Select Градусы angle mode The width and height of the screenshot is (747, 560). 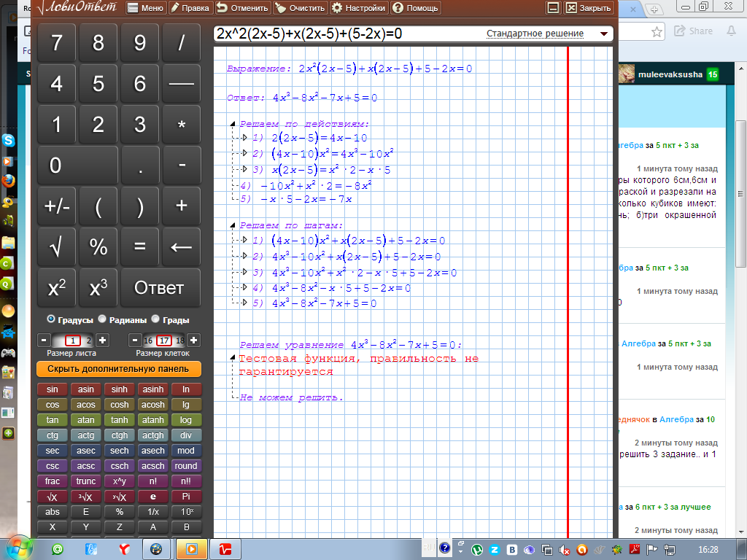(x=51, y=319)
